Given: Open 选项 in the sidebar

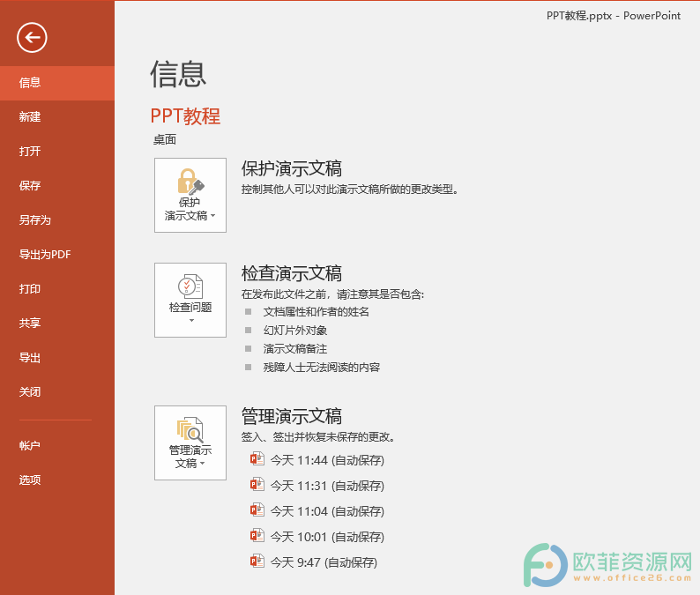Looking at the screenshot, I should [x=57, y=480].
